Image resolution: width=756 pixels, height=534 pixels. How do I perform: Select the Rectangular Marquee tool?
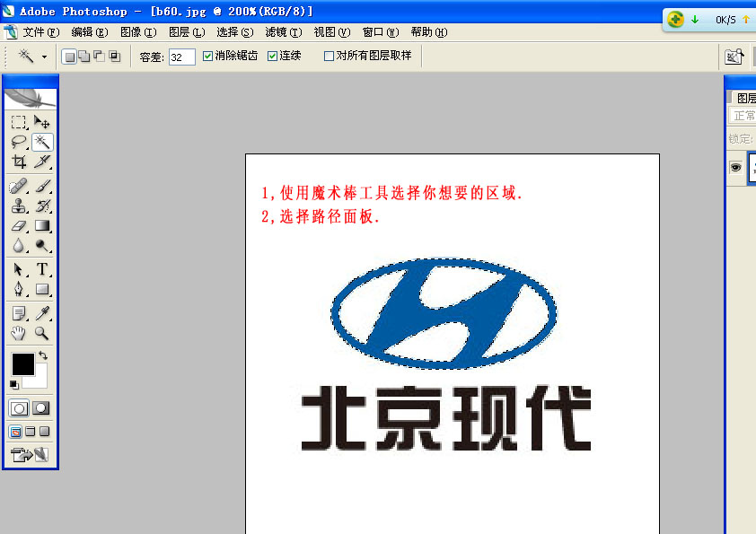(x=18, y=122)
